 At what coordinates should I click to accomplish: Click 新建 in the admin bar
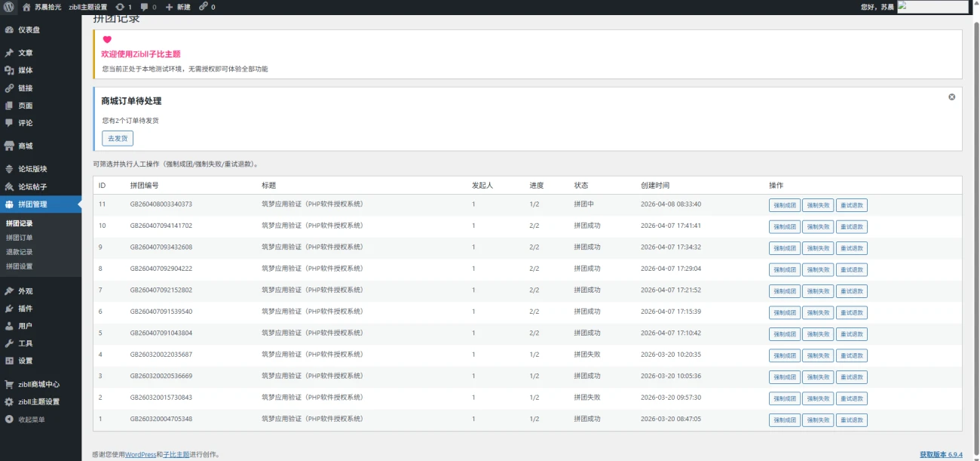point(178,7)
